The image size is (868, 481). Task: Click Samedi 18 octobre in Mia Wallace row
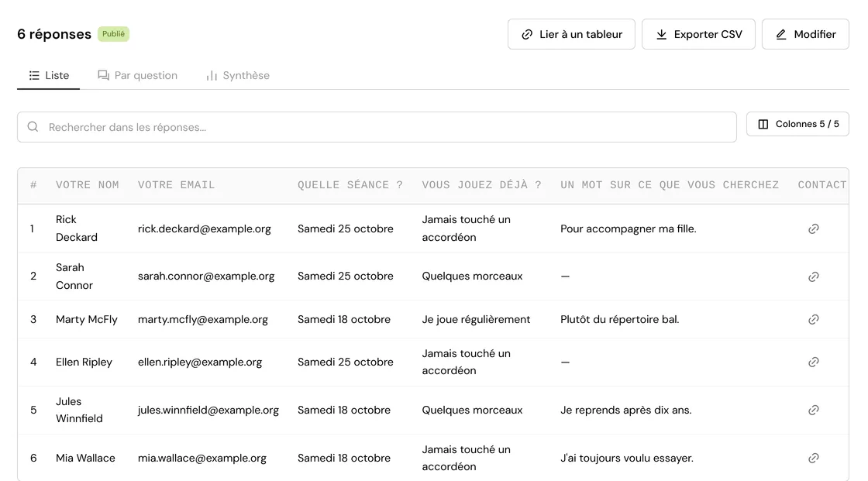click(344, 459)
